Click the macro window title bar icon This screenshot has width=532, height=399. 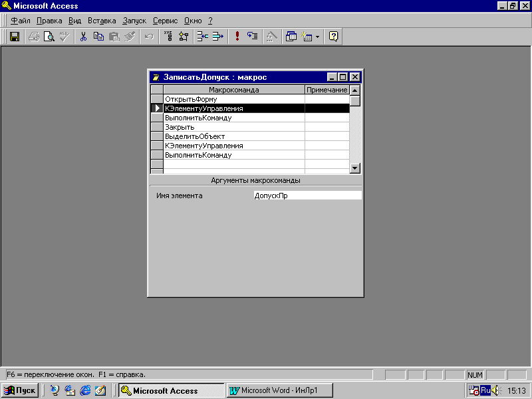click(156, 77)
